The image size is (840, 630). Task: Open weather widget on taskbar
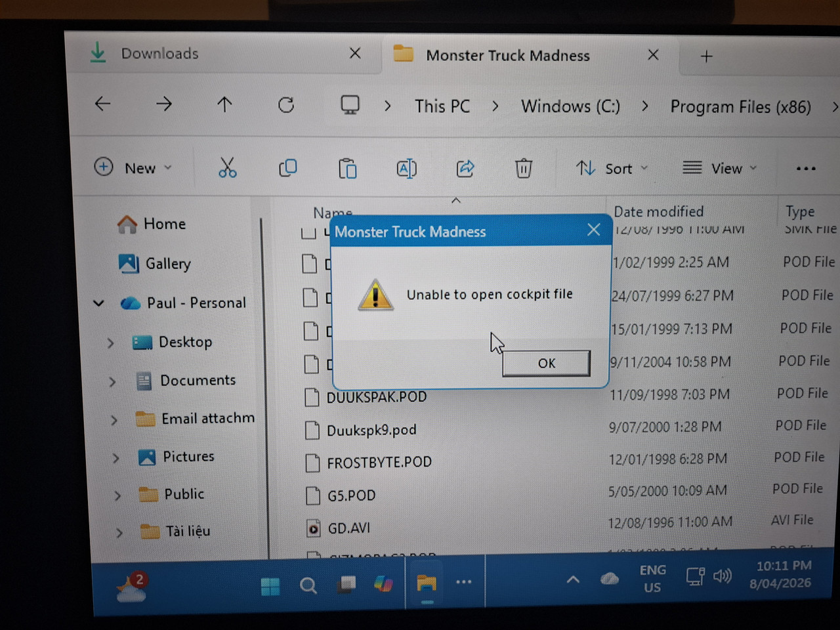131,586
